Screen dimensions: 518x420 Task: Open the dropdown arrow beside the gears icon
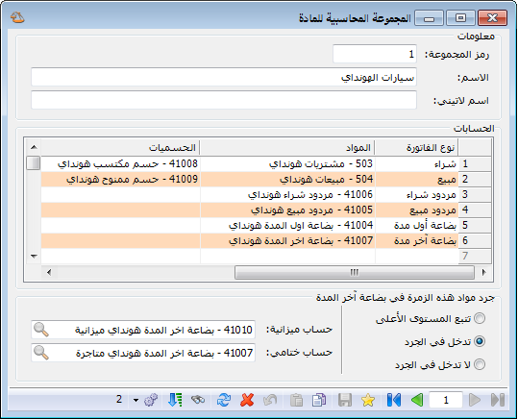tap(136, 401)
